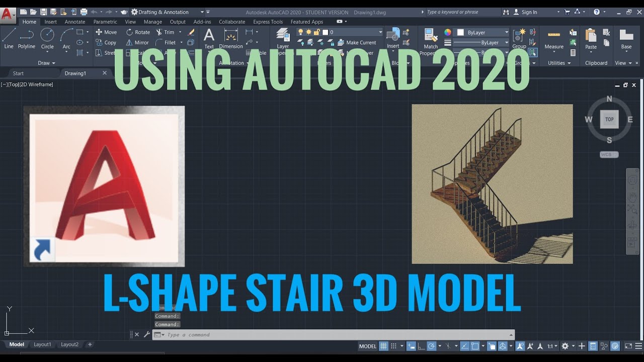Open the Layout1 tab
644x362 pixels.
coord(42,344)
